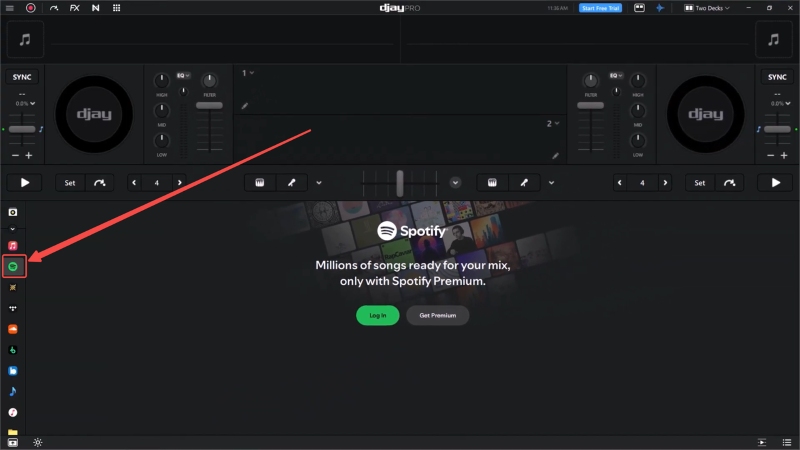Screen dimensions: 800x450
Task: Play the right deck
Action: [776, 183]
